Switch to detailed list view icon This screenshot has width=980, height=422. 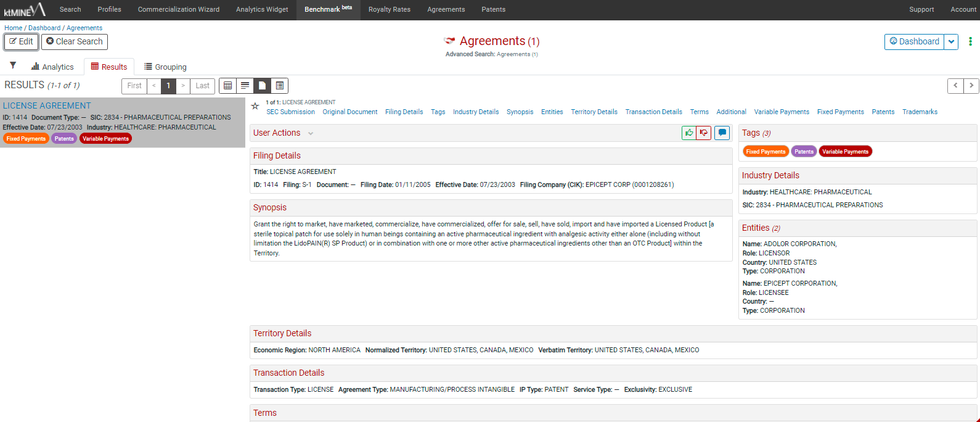click(x=280, y=86)
